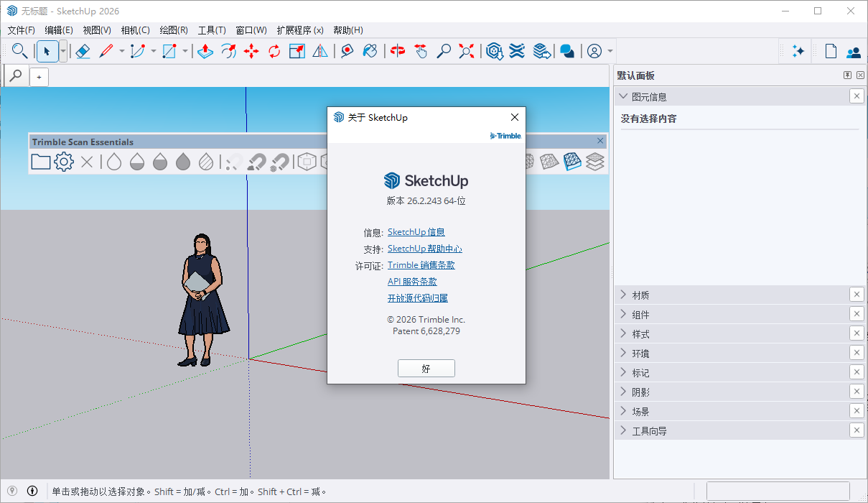Choose the Flip mirror tool
Screen dimensions: 868x503
[320, 51]
